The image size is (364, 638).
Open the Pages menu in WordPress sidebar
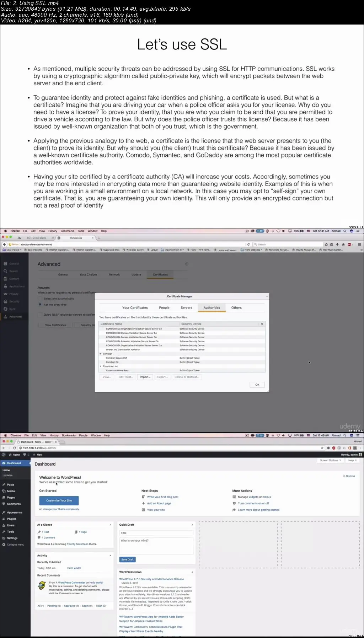tap(11, 498)
